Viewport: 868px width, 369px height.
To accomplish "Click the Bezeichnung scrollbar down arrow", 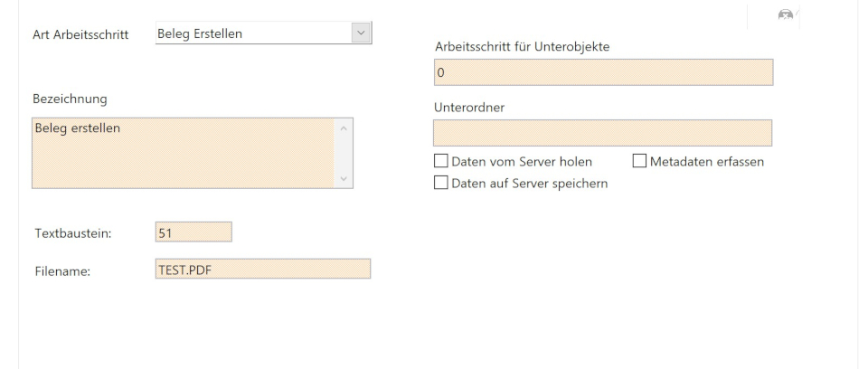I will (x=343, y=179).
